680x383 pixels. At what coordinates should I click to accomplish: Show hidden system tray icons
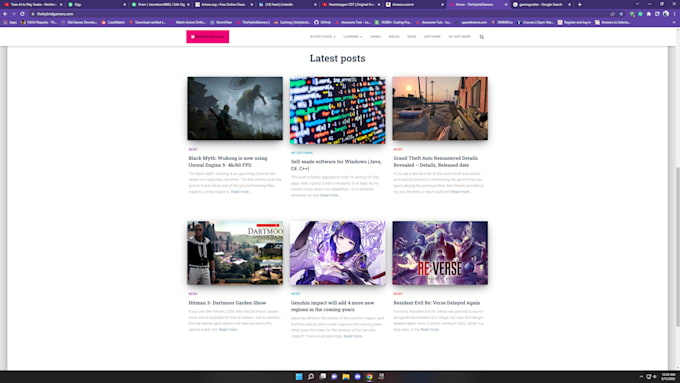641,376
